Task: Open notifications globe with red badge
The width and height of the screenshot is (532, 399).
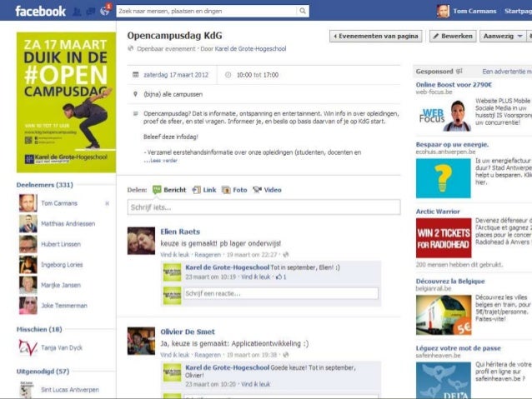Action: pyautogui.click(x=105, y=11)
